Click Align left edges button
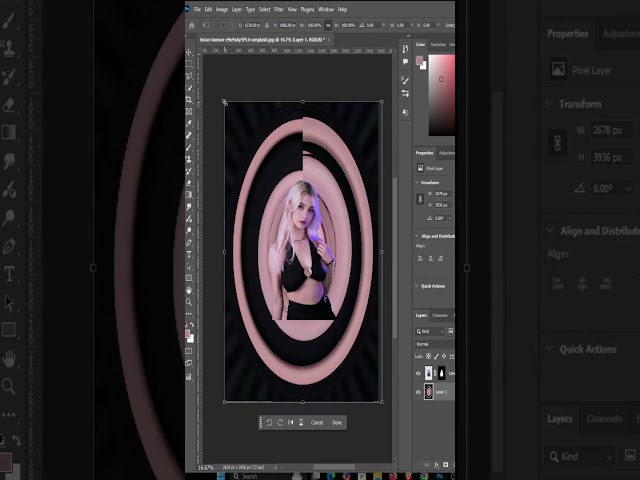 [x=420, y=258]
